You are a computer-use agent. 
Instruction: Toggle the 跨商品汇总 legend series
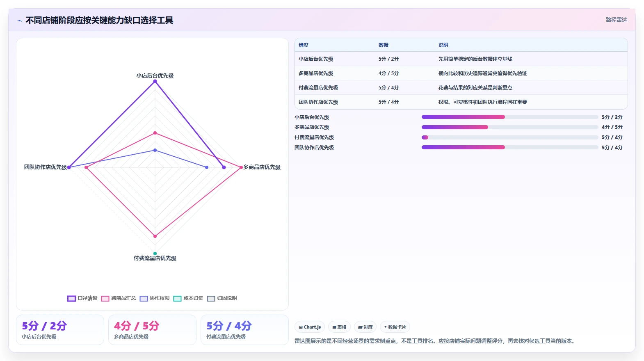point(119,298)
